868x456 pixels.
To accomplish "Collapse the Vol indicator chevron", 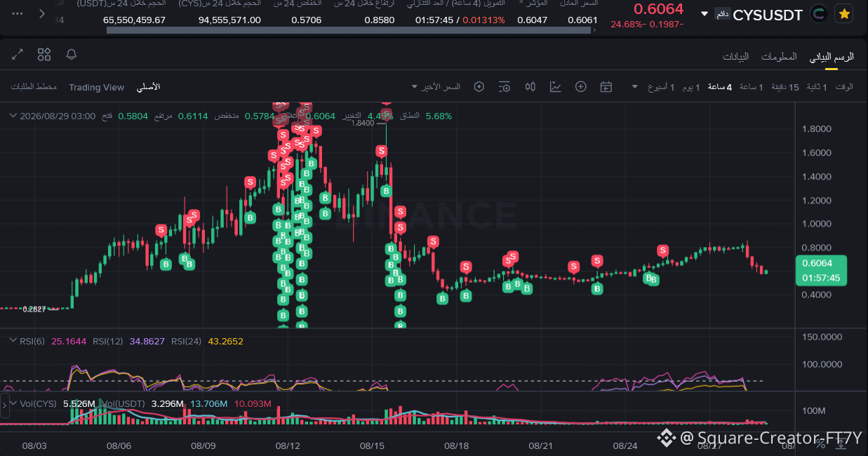I will coord(12,403).
